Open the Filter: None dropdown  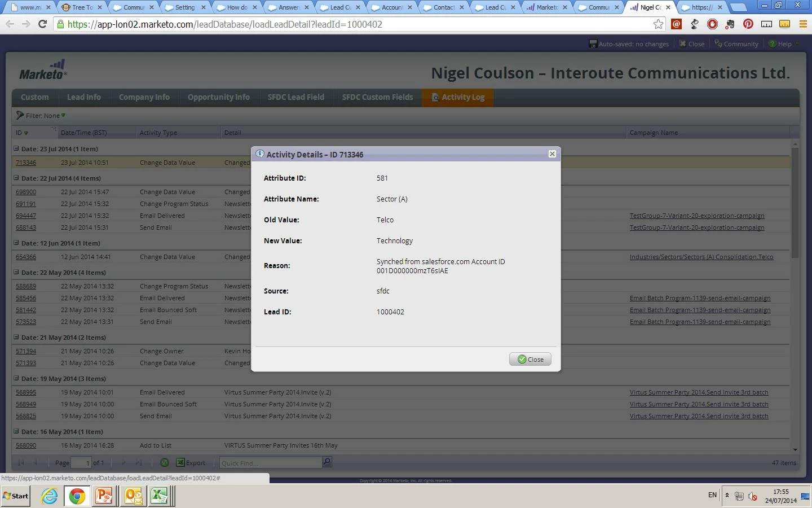pos(41,115)
